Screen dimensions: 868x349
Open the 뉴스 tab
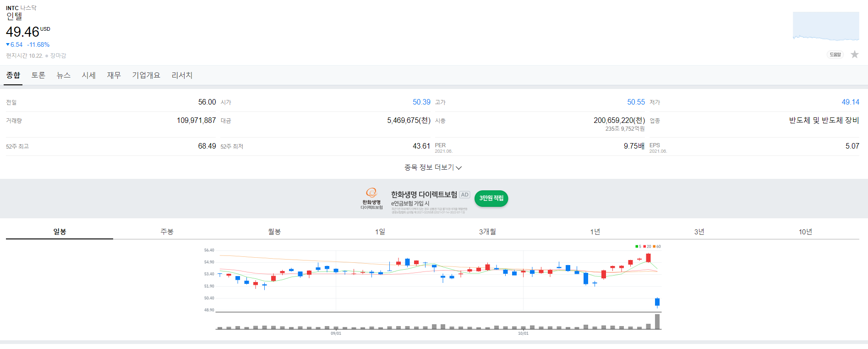(64, 75)
